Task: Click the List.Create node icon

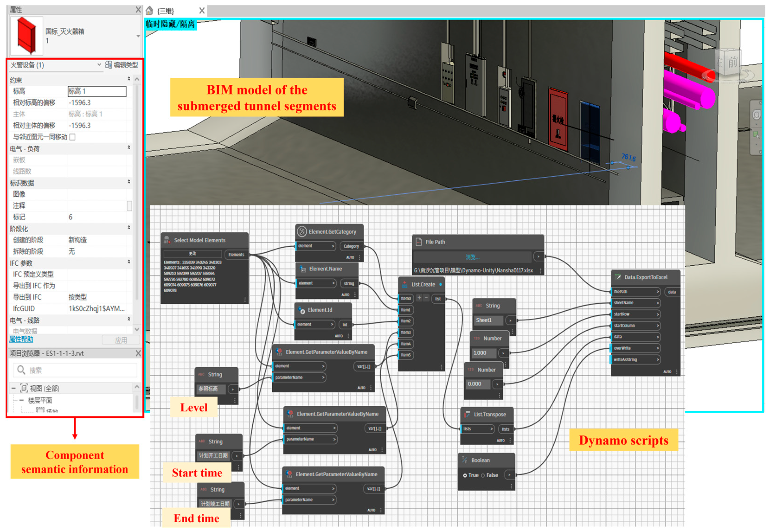Action: tap(405, 284)
